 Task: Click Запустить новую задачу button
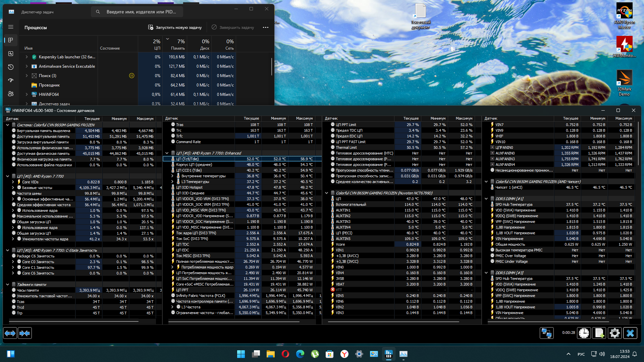175,27
